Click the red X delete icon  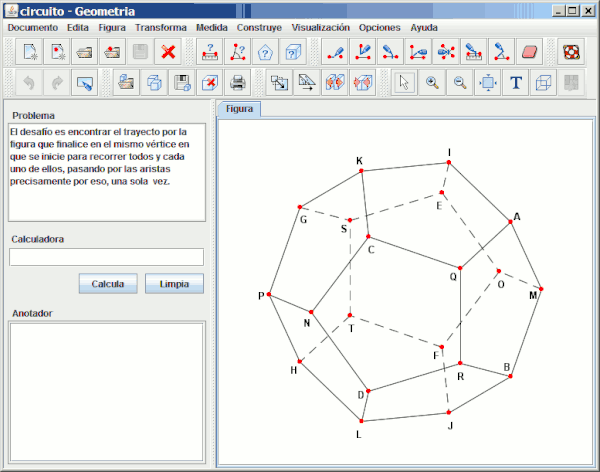point(169,52)
